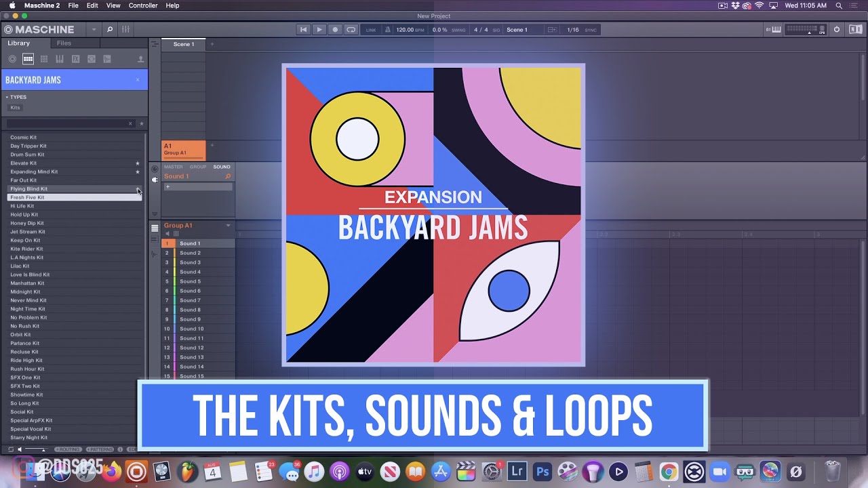Open the View menu in menu bar

[x=113, y=5]
